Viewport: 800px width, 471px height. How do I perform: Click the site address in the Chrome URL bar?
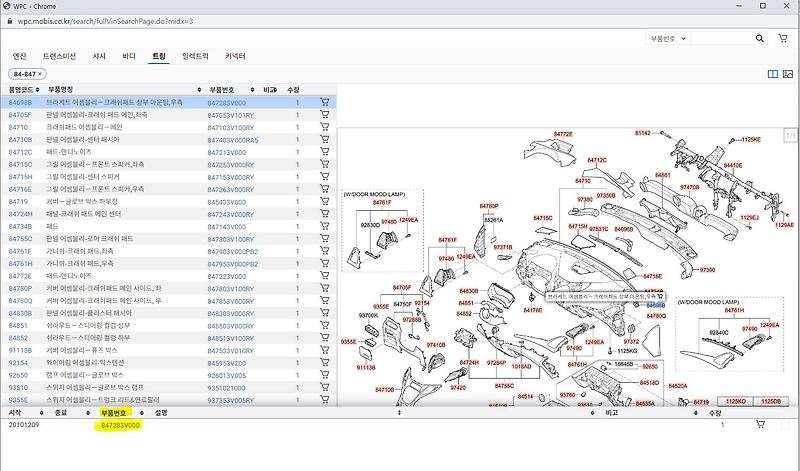click(105, 21)
